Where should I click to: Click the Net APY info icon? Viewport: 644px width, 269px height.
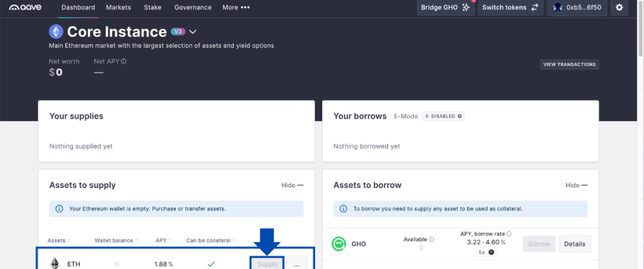[x=124, y=61]
